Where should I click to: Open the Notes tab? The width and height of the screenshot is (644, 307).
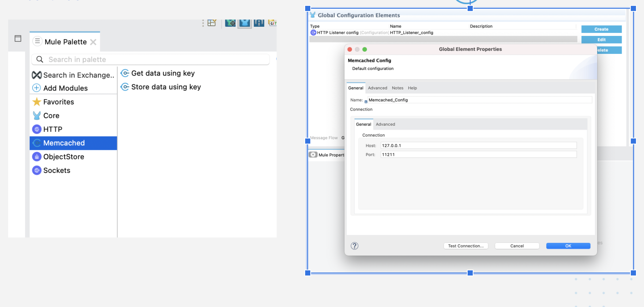397,88
